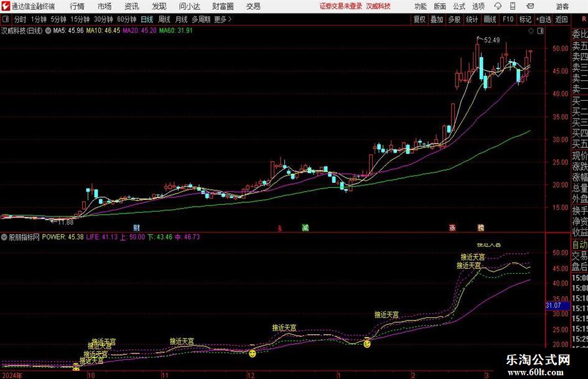Open the envelope messages icon
Screen dimensions: 588x379
click(530, 6)
